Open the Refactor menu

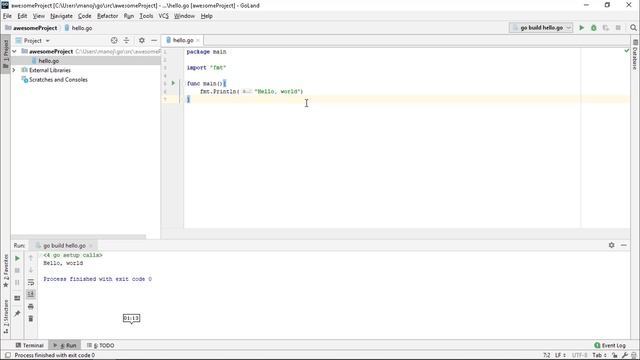coord(107,16)
